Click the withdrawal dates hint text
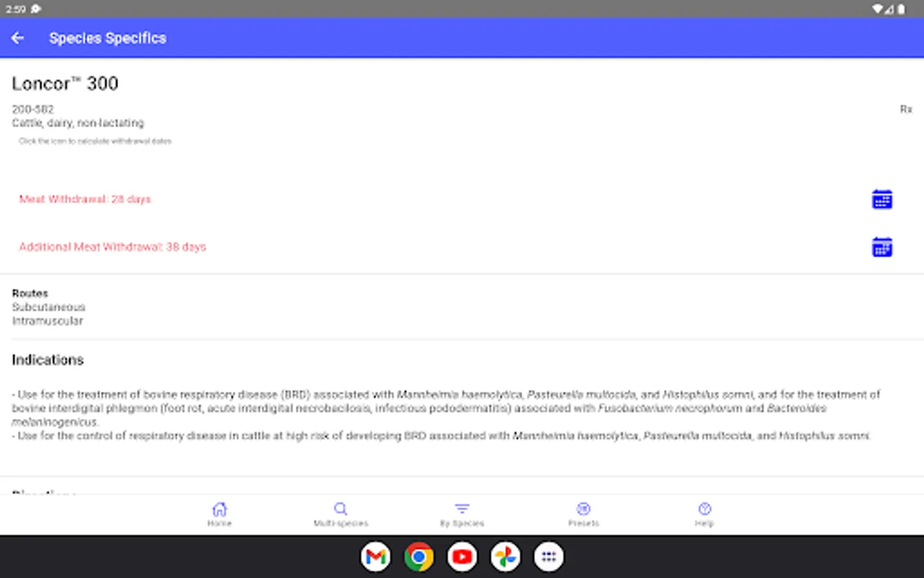 click(95, 141)
